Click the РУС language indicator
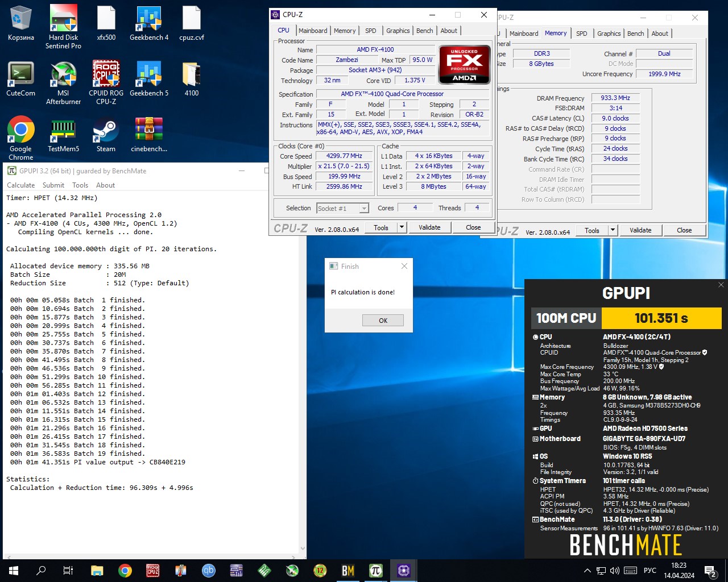 pos(650,571)
